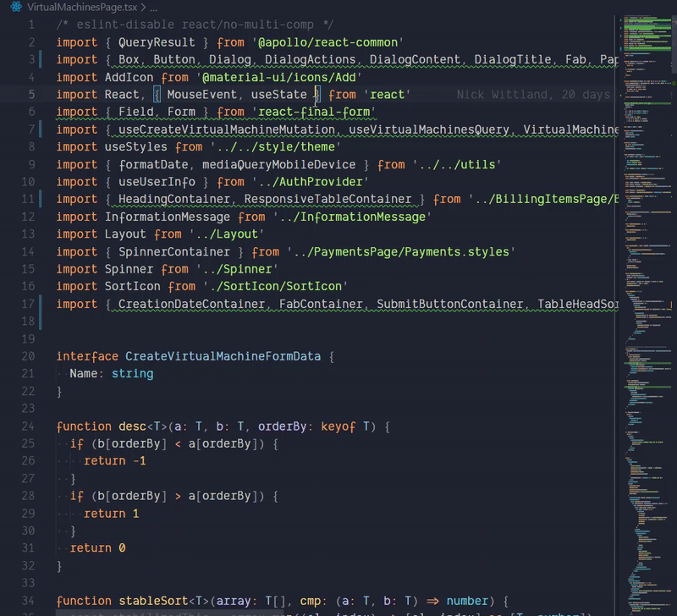Select line number 34 in the gutter
677x616 pixels.
28,601
